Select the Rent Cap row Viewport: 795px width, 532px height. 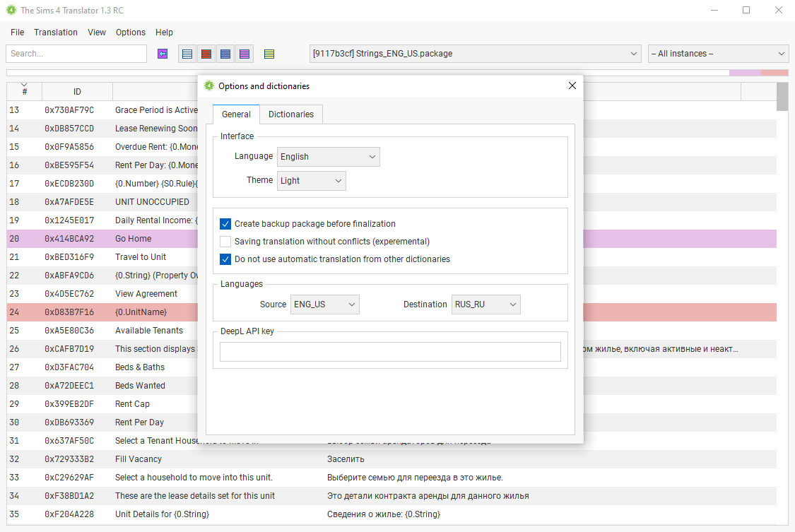click(391, 404)
